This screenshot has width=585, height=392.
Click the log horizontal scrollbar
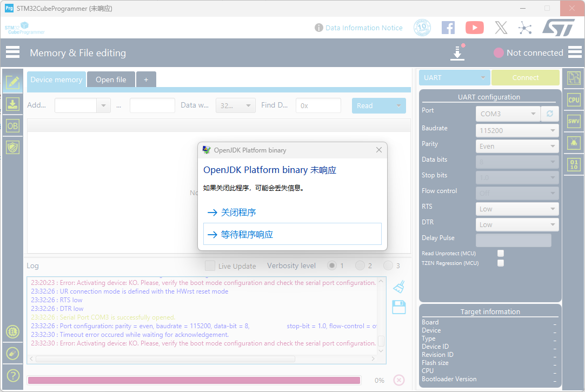click(165, 359)
